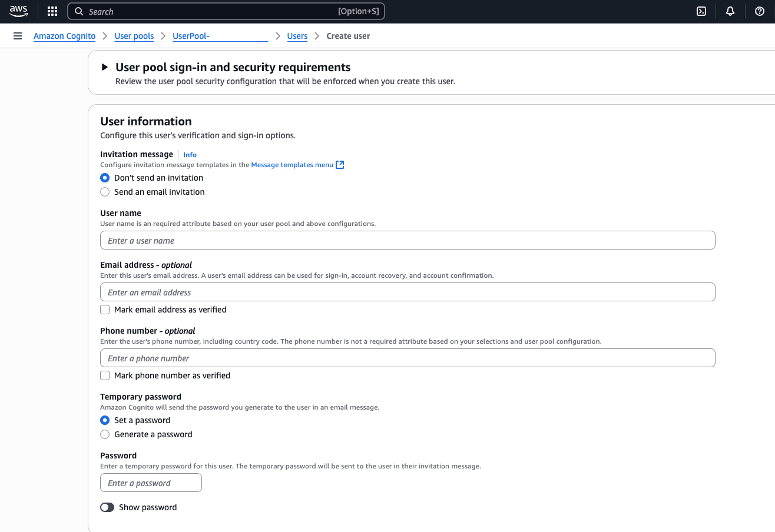The image size is (775, 532).
Task: Check Mark email address as verified
Action: (105, 310)
